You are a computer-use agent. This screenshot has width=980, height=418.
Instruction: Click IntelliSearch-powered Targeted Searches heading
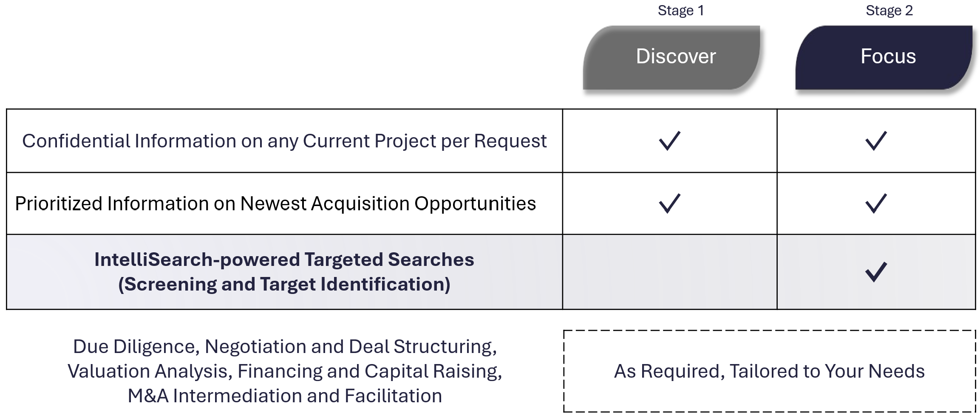coord(284,260)
